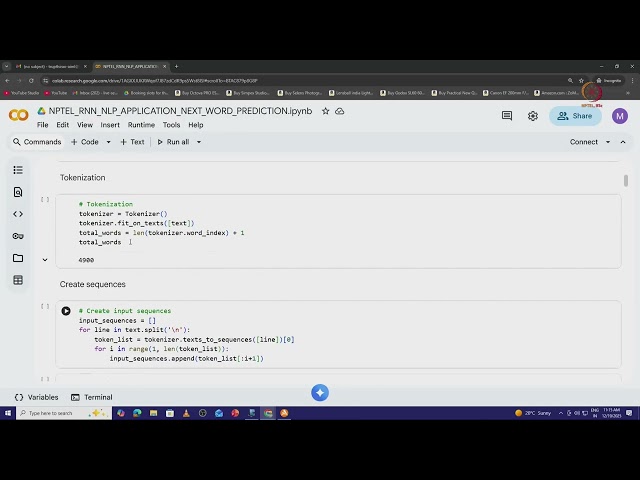Open the Code insert dropdown arrow

pyautogui.click(x=108, y=142)
